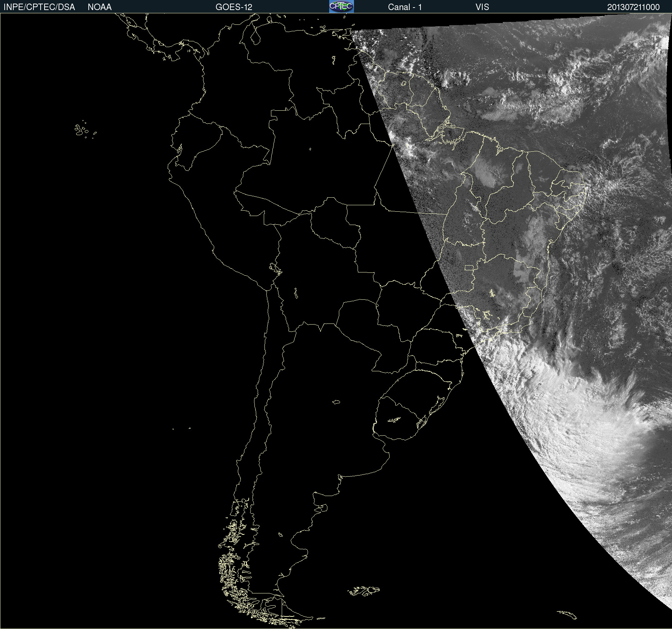Click the 201307211000 timestamp
Screen dimensions: 672x629
[634, 7]
